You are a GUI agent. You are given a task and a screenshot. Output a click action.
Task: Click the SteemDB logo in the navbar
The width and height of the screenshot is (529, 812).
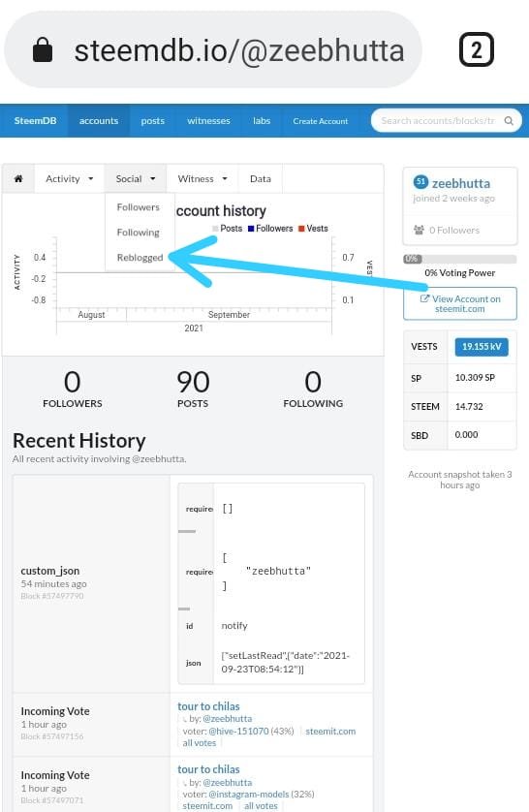coord(35,121)
